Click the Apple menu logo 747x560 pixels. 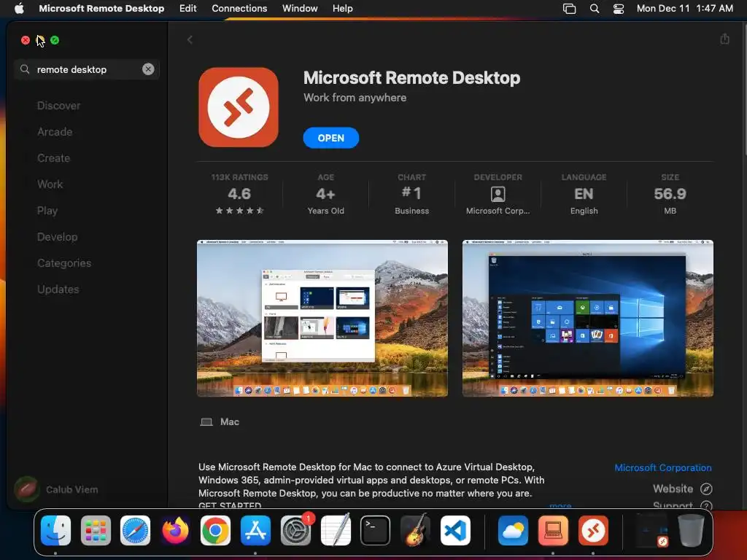[19, 8]
